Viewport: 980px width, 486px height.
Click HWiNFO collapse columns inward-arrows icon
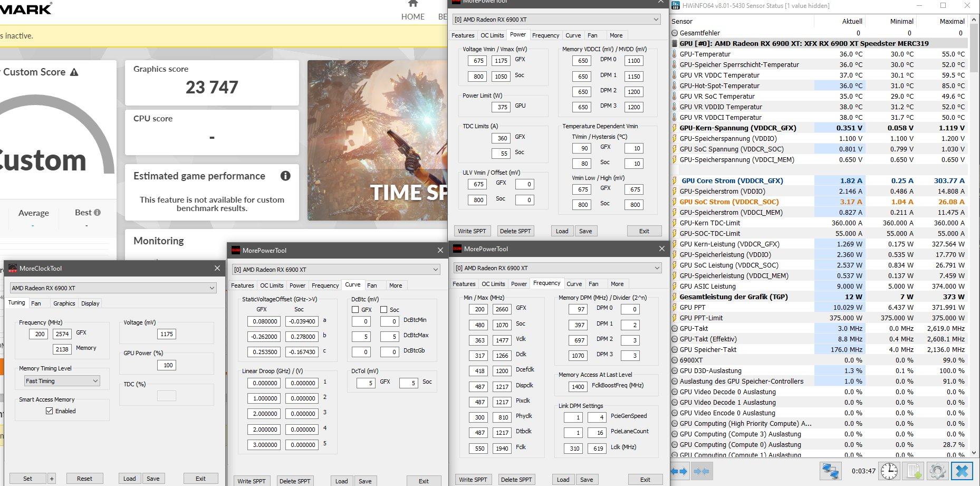click(701, 471)
